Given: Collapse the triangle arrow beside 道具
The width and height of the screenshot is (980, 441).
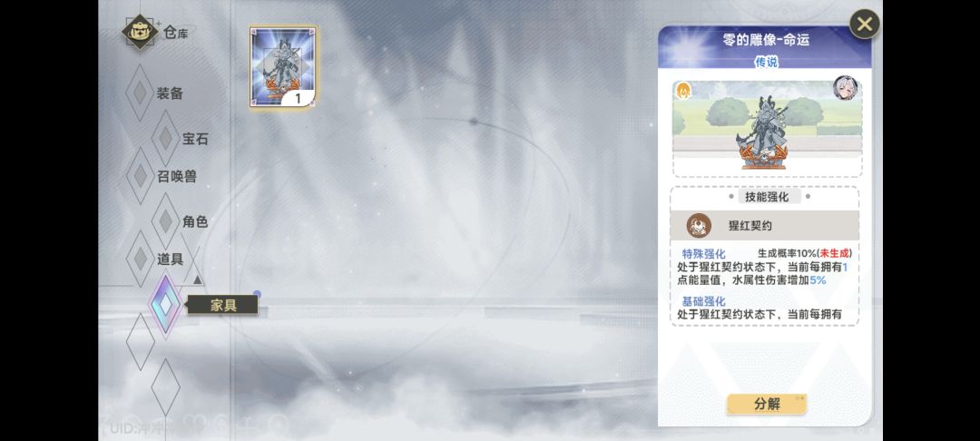Looking at the screenshot, I should click(x=198, y=279).
